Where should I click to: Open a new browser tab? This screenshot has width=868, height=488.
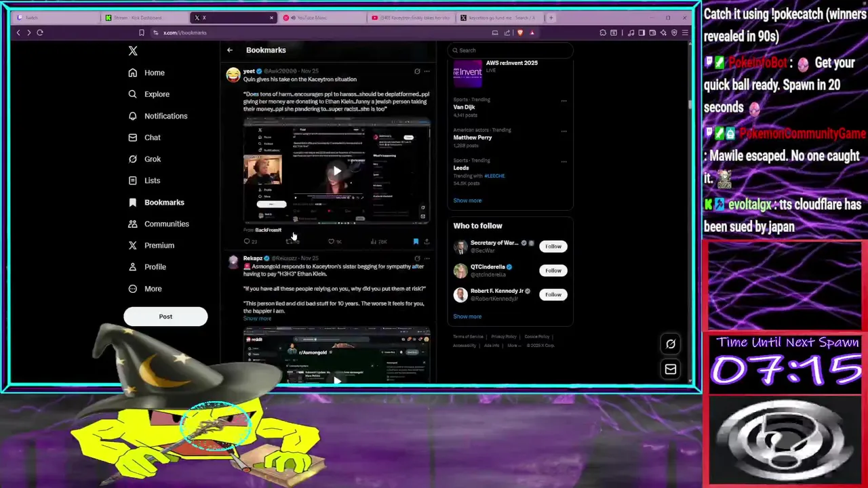click(551, 18)
